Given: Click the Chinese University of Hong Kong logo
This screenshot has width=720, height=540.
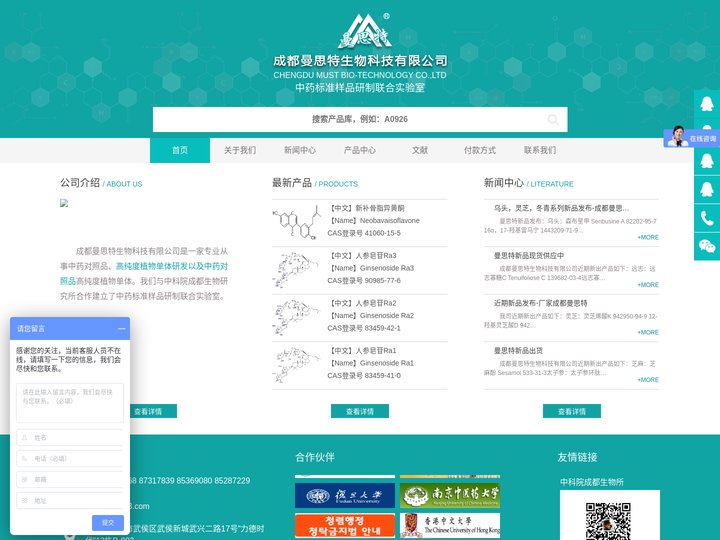Looking at the screenshot, I should (450, 526).
